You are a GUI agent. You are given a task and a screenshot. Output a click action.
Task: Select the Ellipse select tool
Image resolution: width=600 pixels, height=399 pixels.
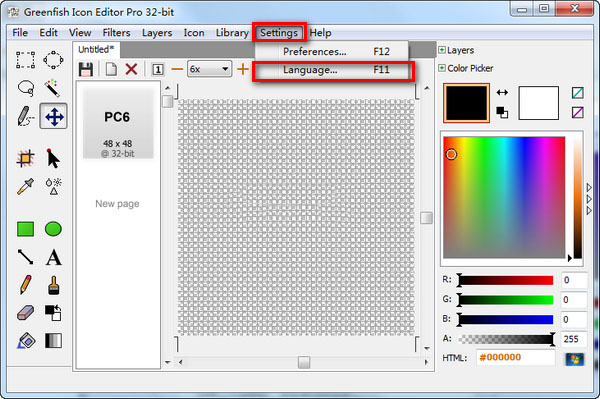click(x=53, y=60)
